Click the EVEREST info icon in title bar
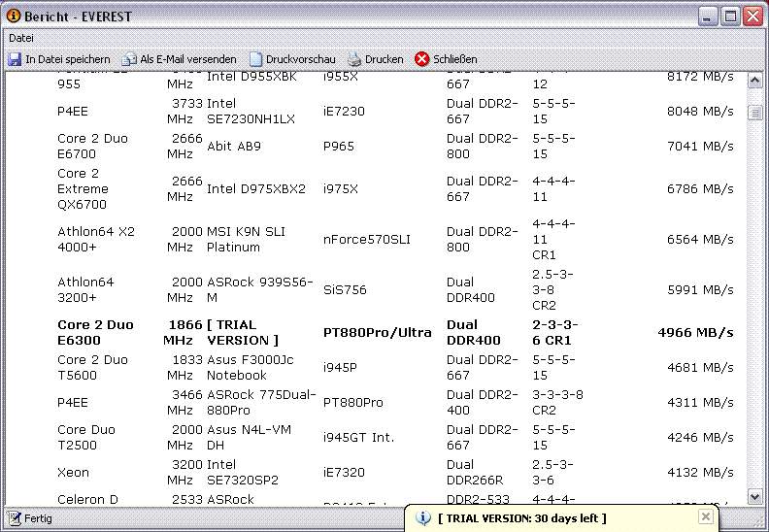The image size is (769, 532). tap(14, 16)
